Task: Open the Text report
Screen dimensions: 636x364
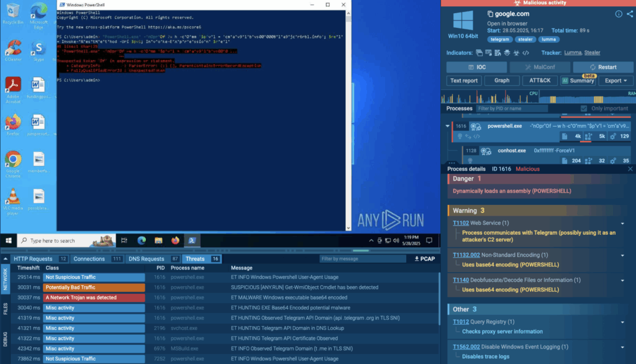Action: pos(464,81)
